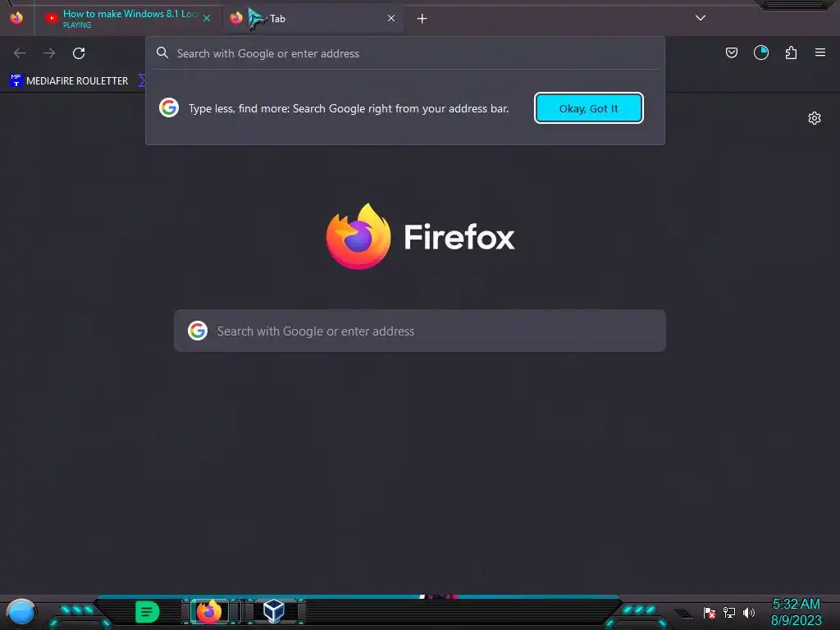This screenshot has width=840, height=630.
Task: Open a new tab with plus button
Action: pos(422,19)
